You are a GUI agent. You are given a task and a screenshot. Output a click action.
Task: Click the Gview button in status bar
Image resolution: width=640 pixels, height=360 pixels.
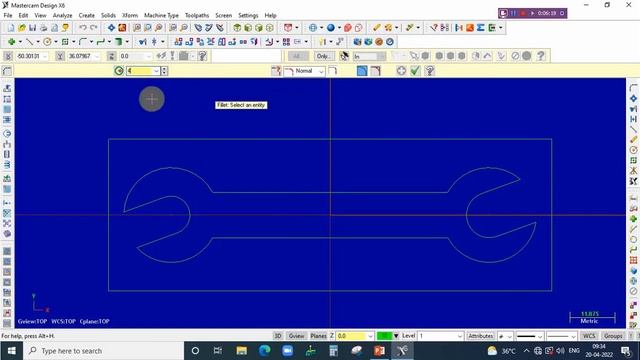click(296, 336)
